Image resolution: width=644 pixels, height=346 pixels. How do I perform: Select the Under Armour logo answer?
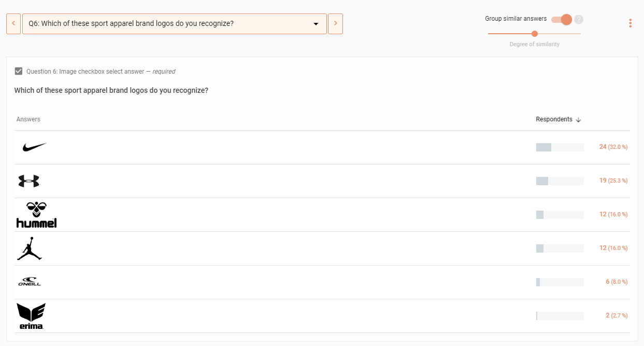pos(28,181)
